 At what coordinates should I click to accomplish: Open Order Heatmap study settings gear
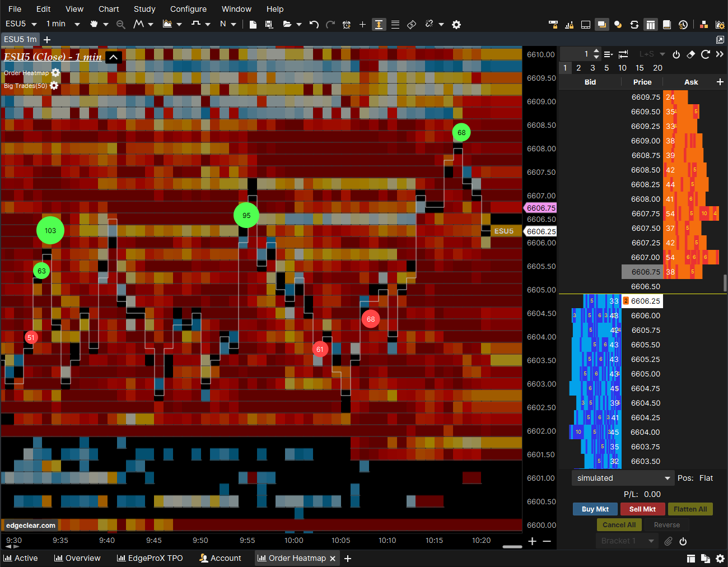click(55, 73)
